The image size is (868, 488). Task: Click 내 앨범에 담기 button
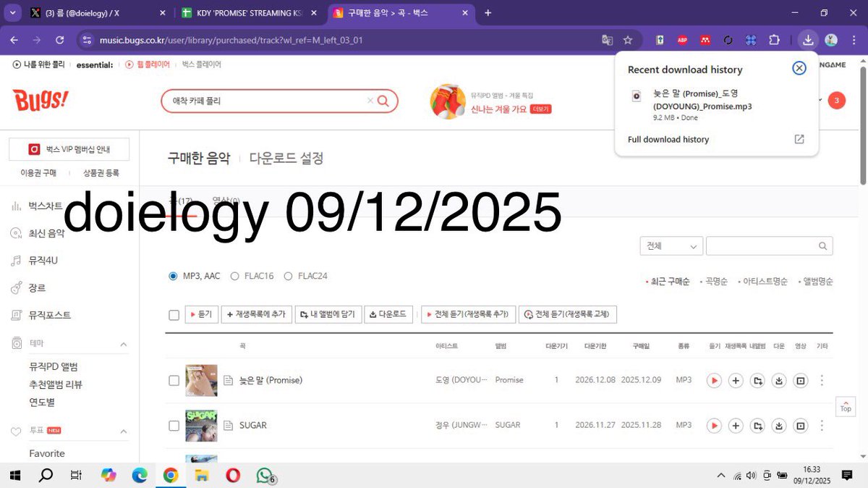tap(328, 314)
